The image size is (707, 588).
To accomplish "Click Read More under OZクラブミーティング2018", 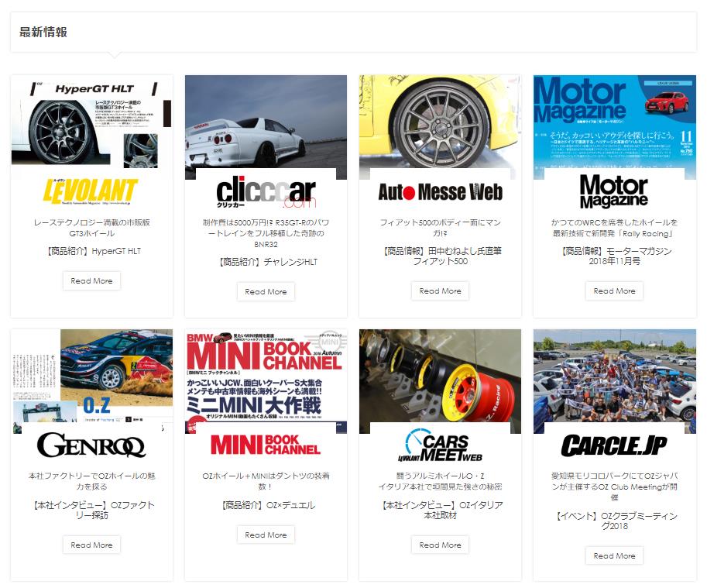I will (615, 556).
